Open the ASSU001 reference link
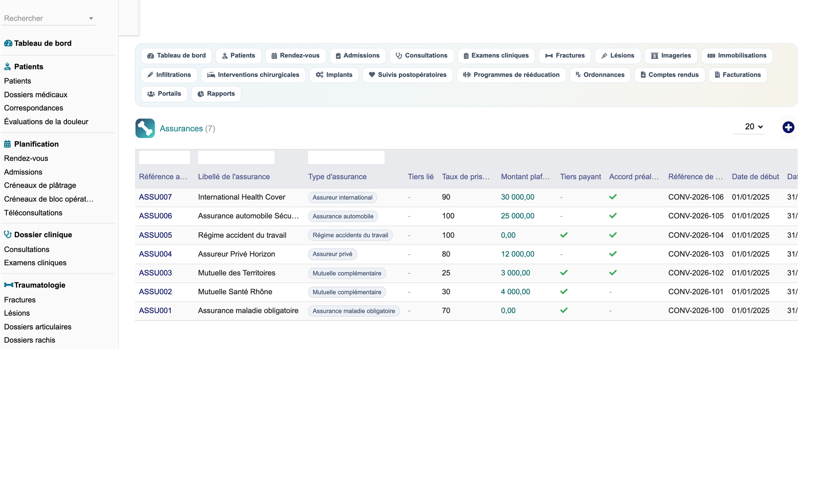 (155, 311)
